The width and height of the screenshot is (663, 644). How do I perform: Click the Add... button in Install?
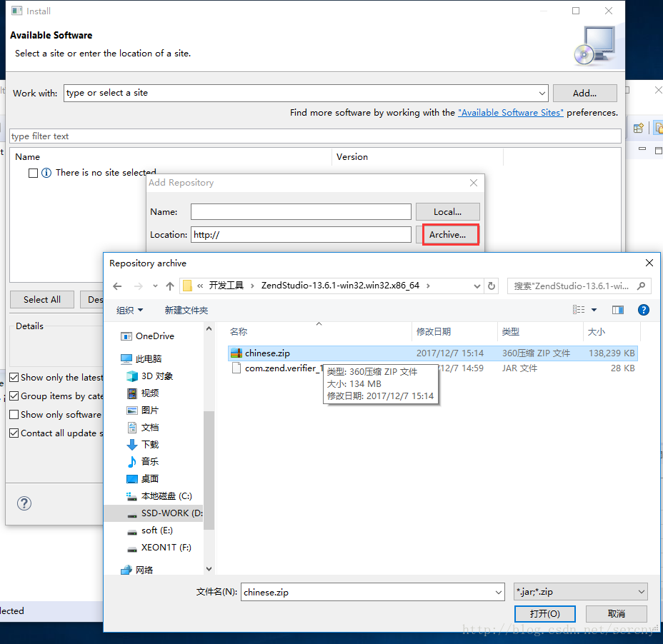point(585,94)
